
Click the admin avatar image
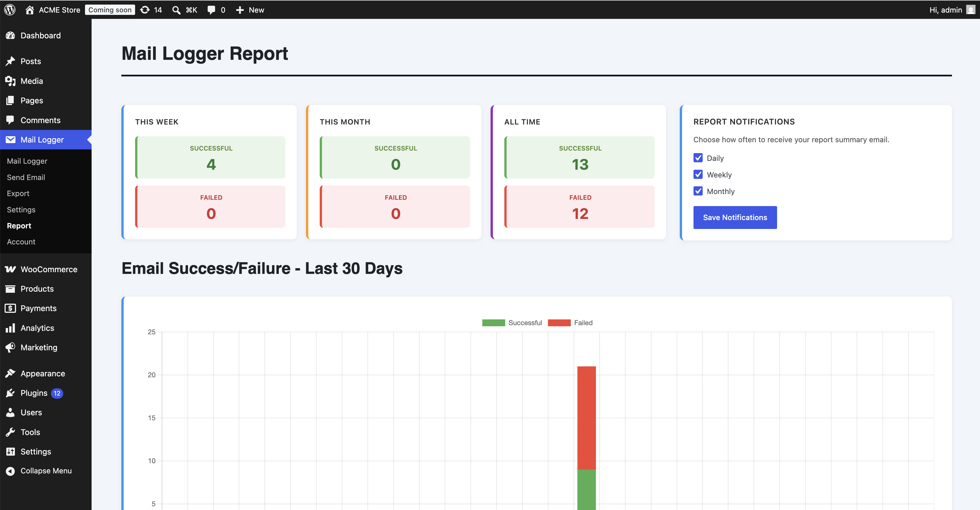971,10
